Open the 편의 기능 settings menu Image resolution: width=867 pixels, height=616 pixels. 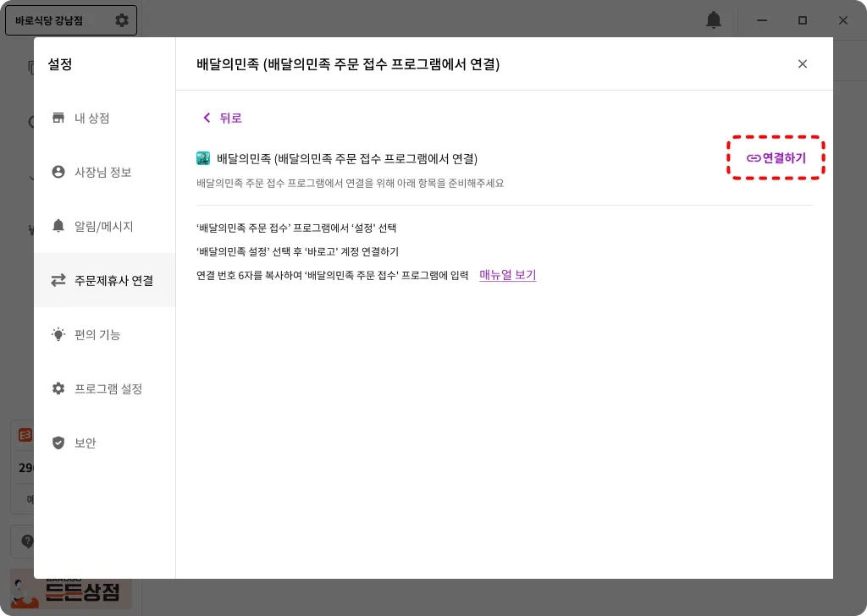pos(104,334)
